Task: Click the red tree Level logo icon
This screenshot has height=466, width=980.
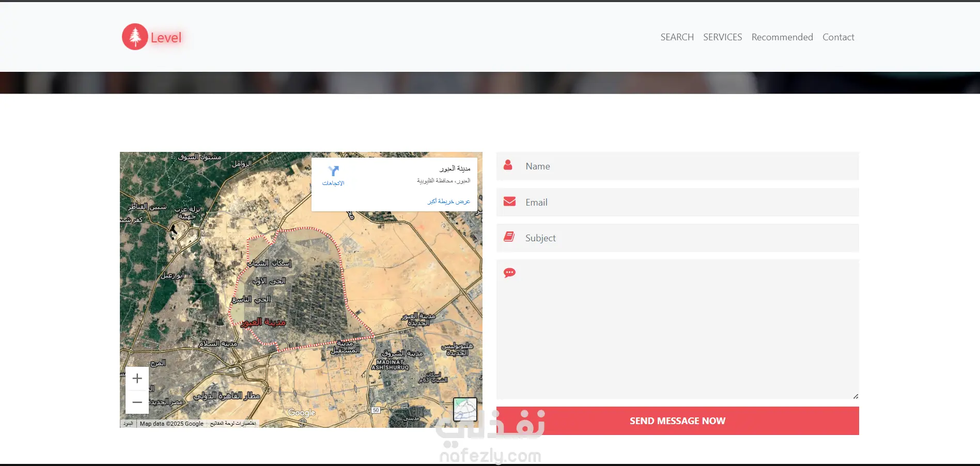Action: pos(135,37)
